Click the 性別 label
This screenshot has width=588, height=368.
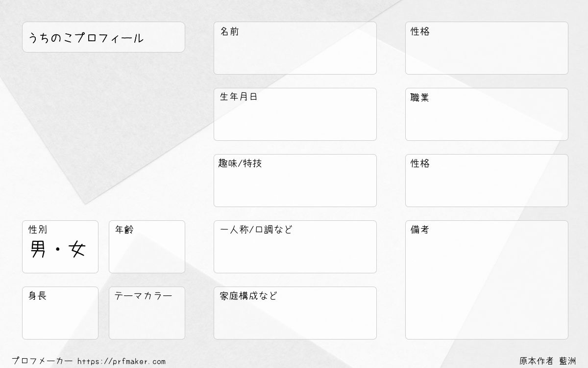click(x=38, y=230)
